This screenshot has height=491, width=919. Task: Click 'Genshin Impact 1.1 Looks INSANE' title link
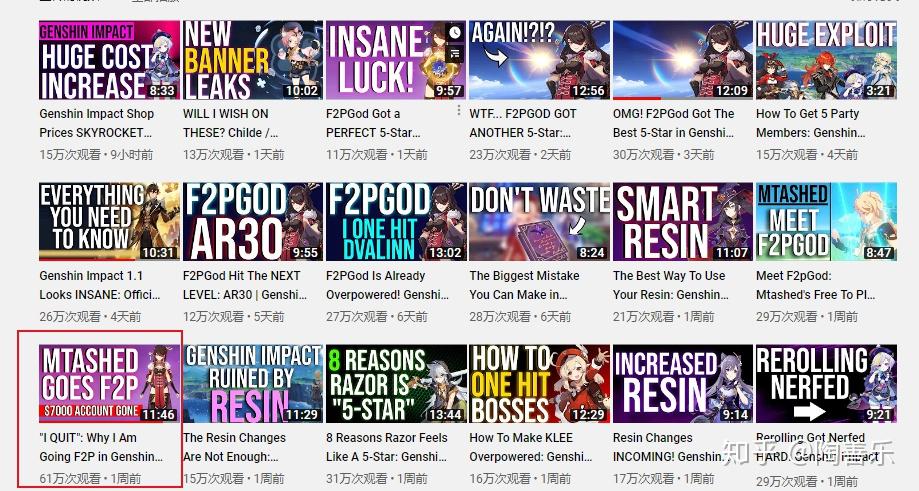pyautogui.click(x=100, y=285)
